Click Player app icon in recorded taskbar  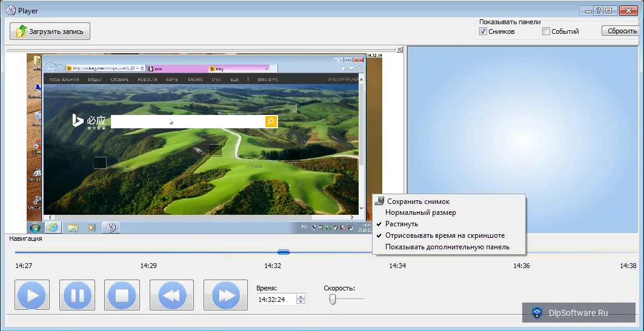point(111,228)
